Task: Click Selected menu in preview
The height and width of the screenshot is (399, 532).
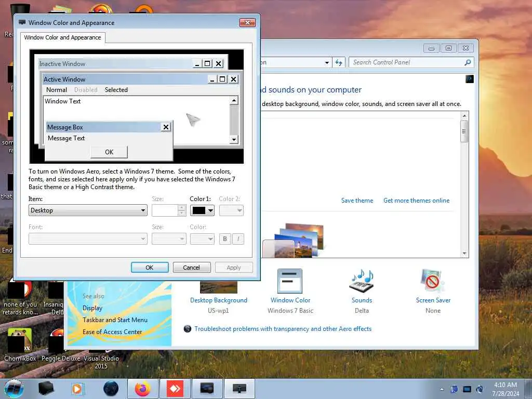Action: pyautogui.click(x=116, y=89)
